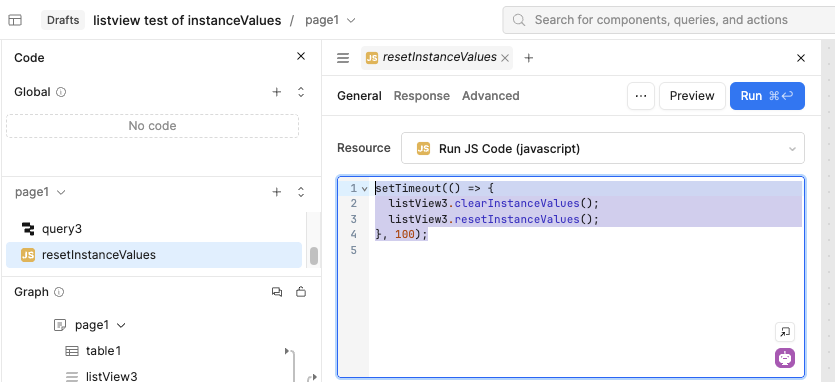Viewport: 835px width, 382px height.
Task: Run the query with Run button
Action: (x=767, y=96)
